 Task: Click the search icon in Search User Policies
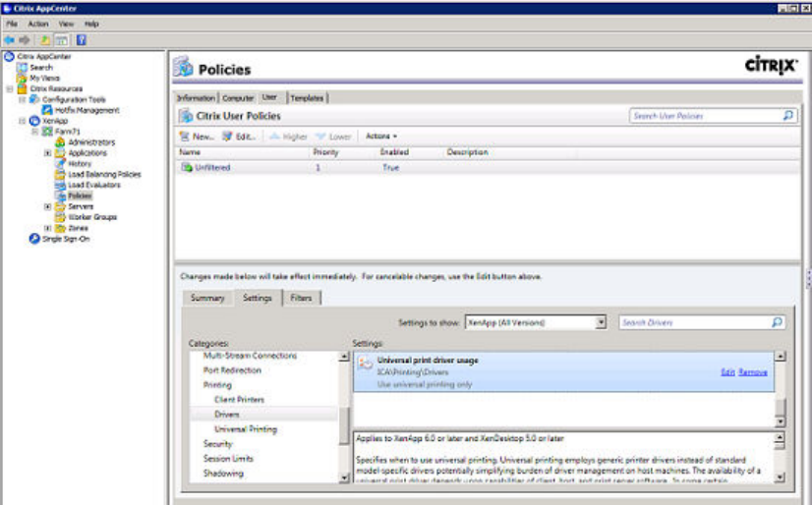coord(788,116)
